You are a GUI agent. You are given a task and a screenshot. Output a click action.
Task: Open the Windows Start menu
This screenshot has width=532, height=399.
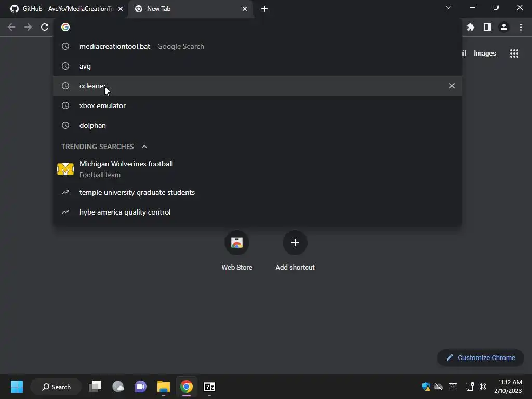(x=17, y=387)
